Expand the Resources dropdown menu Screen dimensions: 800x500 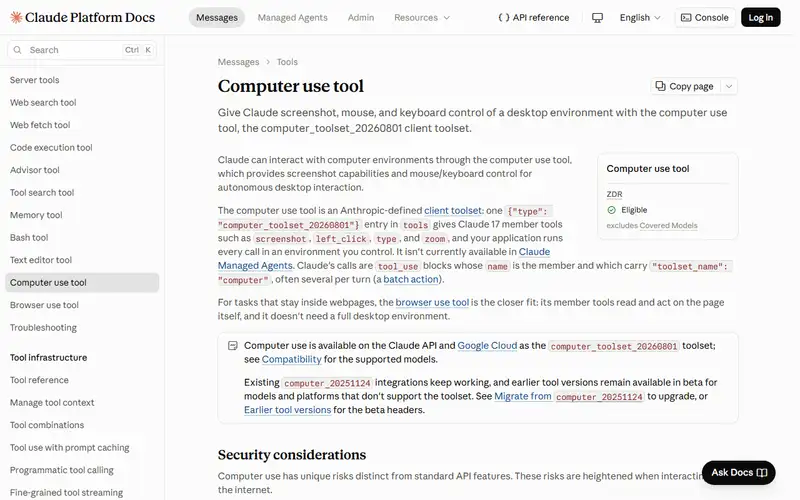pyautogui.click(x=422, y=17)
